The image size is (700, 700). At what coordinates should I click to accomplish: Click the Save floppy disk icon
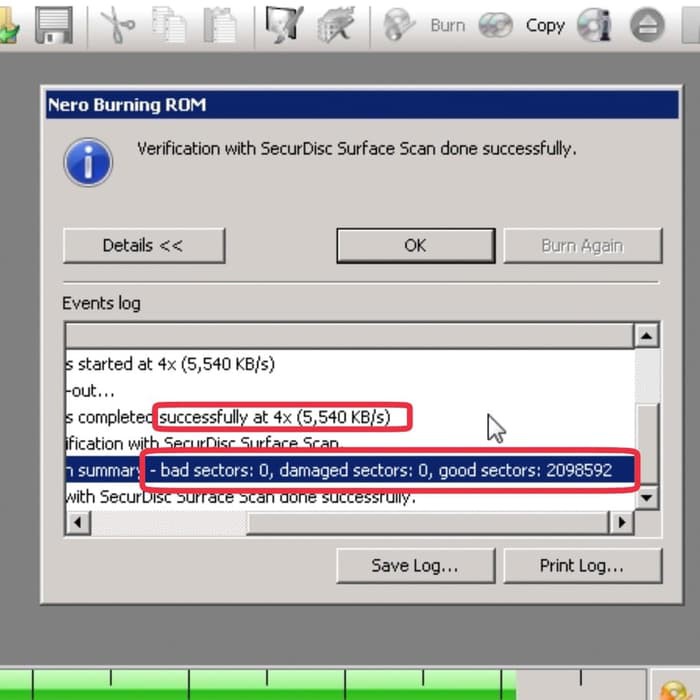[53, 25]
